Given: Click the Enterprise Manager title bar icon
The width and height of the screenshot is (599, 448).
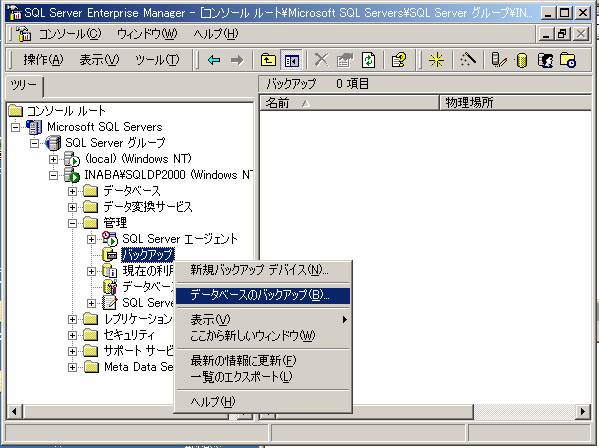Looking at the screenshot, I should tap(15, 13).
